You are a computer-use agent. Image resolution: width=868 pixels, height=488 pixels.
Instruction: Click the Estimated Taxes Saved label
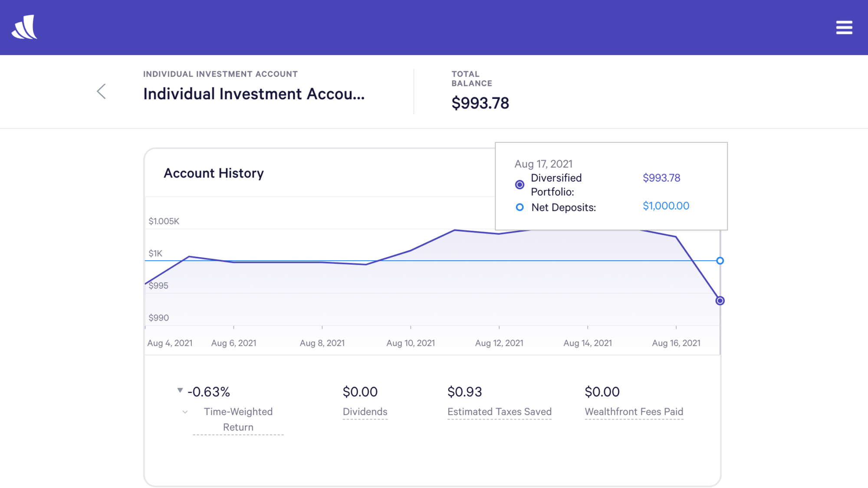click(499, 412)
